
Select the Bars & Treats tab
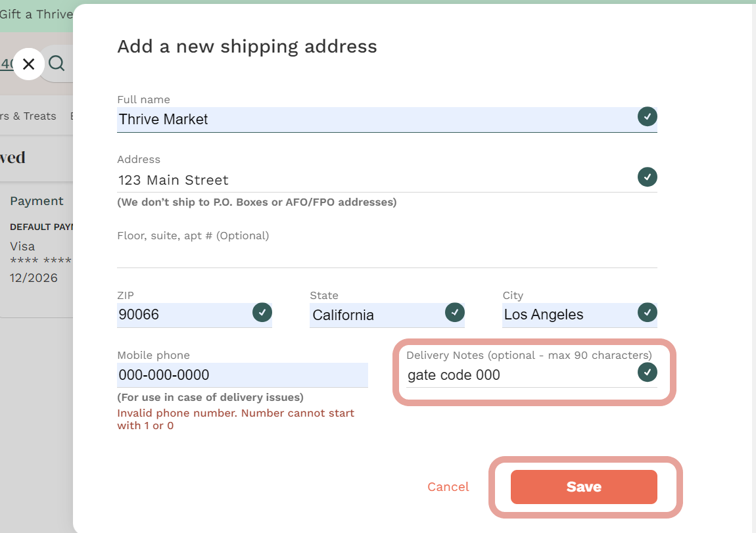click(28, 116)
